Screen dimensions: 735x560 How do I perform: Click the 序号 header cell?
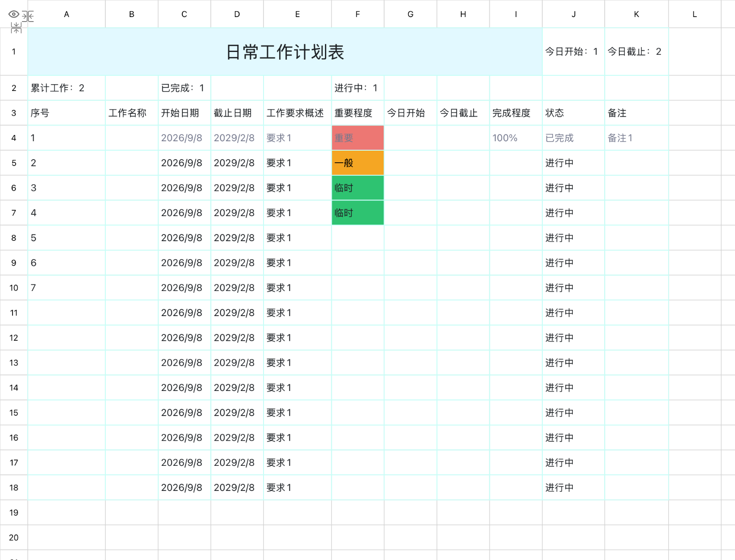click(66, 113)
